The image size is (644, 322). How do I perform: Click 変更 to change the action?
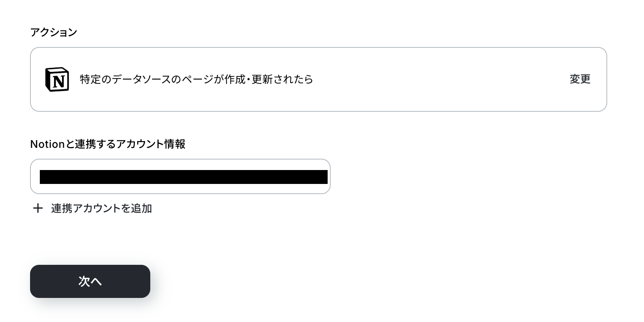(580, 79)
